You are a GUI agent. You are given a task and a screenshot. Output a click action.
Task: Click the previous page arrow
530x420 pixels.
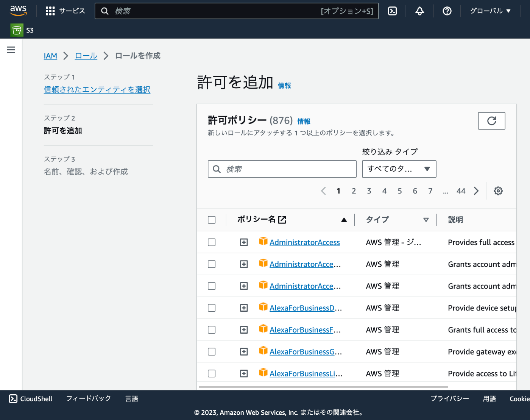pyautogui.click(x=323, y=191)
